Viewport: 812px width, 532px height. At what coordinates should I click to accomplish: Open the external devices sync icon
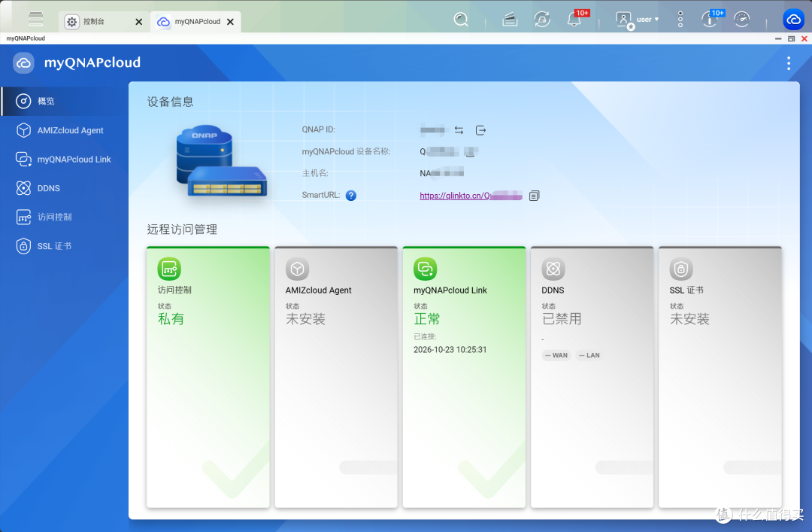(541, 20)
